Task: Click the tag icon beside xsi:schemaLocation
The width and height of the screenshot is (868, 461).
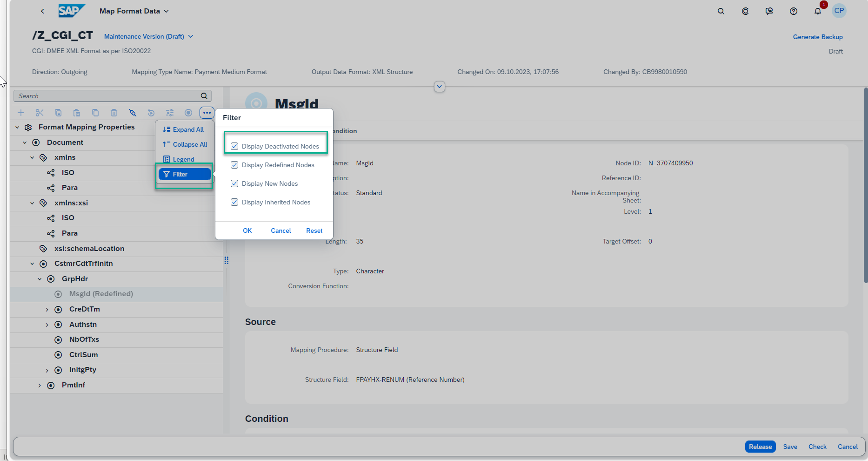Action: (43, 249)
